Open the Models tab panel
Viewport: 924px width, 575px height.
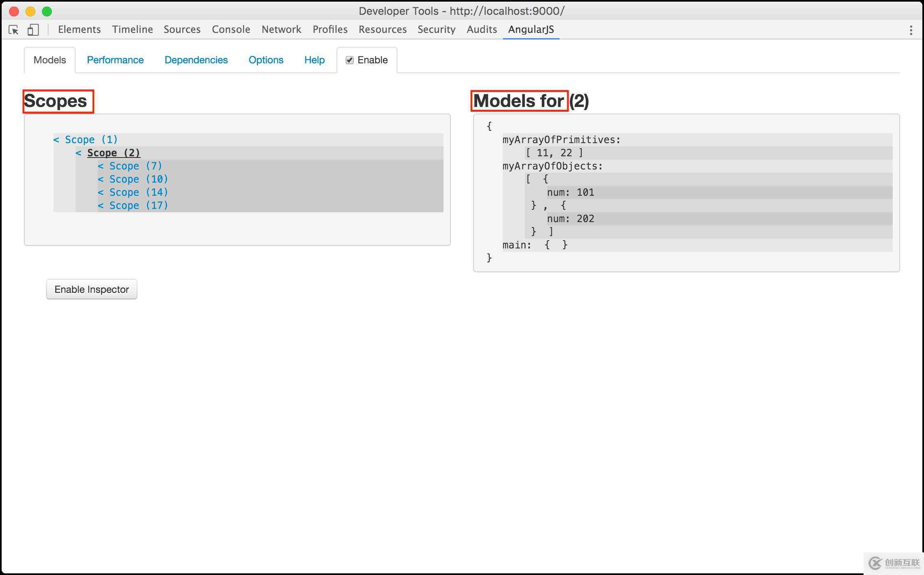coord(50,60)
